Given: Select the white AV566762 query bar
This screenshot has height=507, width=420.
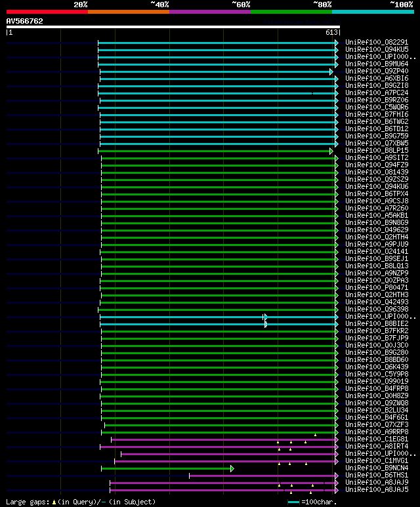Looking at the screenshot, I should pyautogui.click(x=173, y=27).
